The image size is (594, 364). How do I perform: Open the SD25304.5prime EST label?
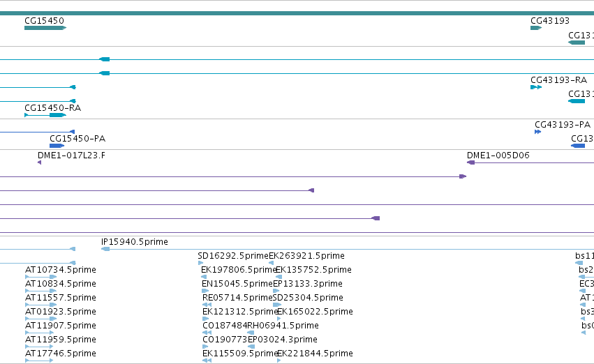click(308, 298)
